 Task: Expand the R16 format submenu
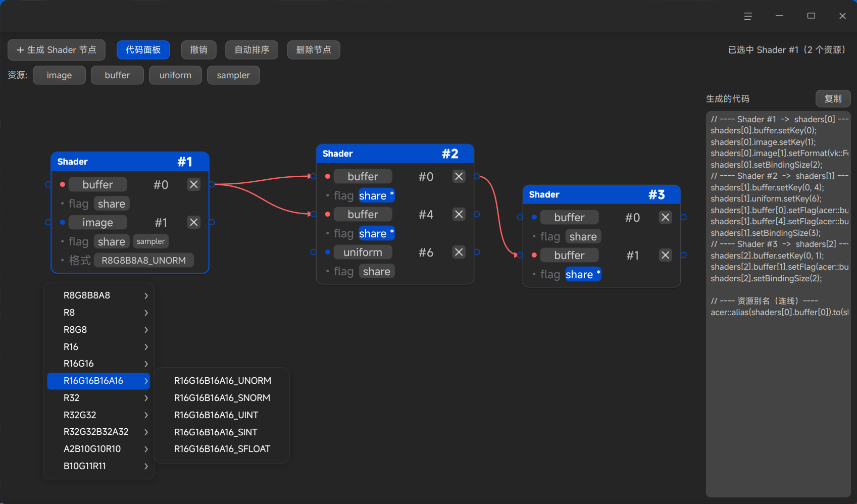coord(99,347)
